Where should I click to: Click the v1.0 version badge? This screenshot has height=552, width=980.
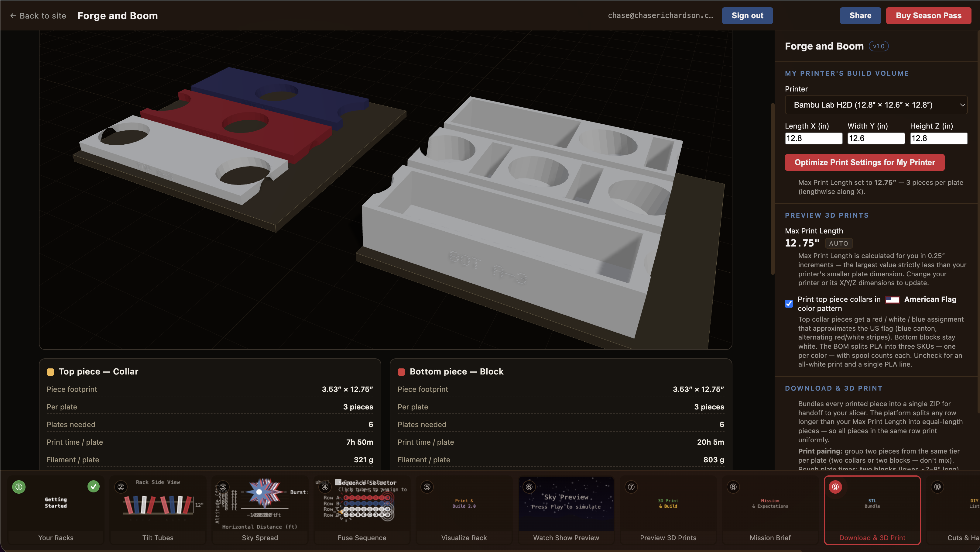pos(879,47)
